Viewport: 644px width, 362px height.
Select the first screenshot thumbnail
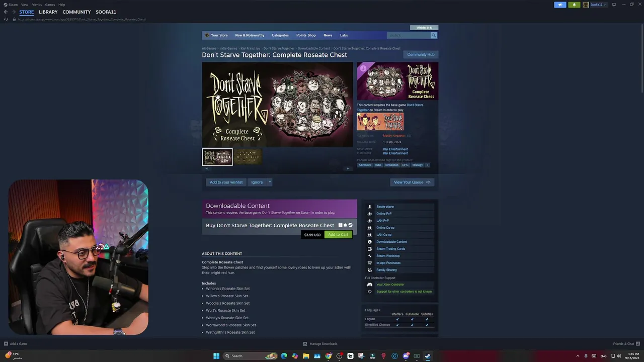pyautogui.click(x=217, y=157)
